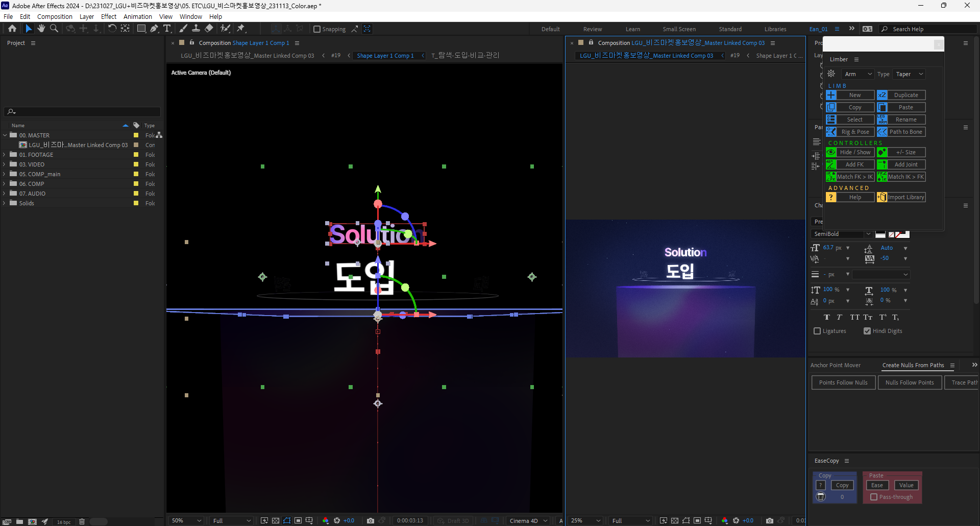
Task: Take a snapshot of the composition
Action: [x=371, y=520]
